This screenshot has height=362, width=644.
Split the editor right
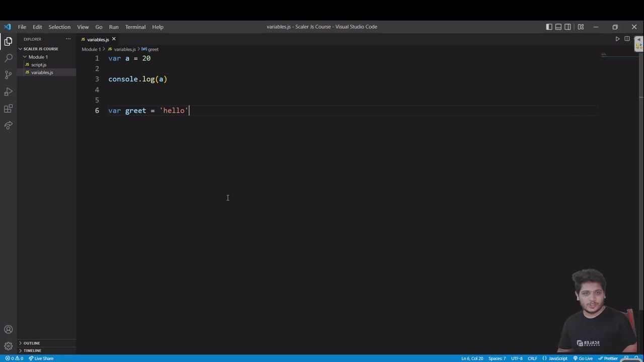627,39
